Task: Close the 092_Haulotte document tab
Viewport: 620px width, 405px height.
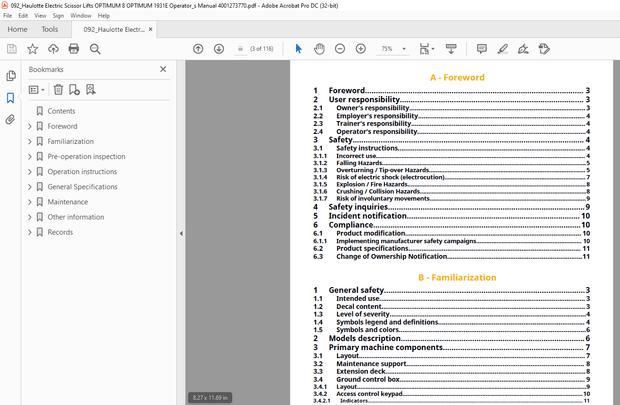Action: pos(151,29)
